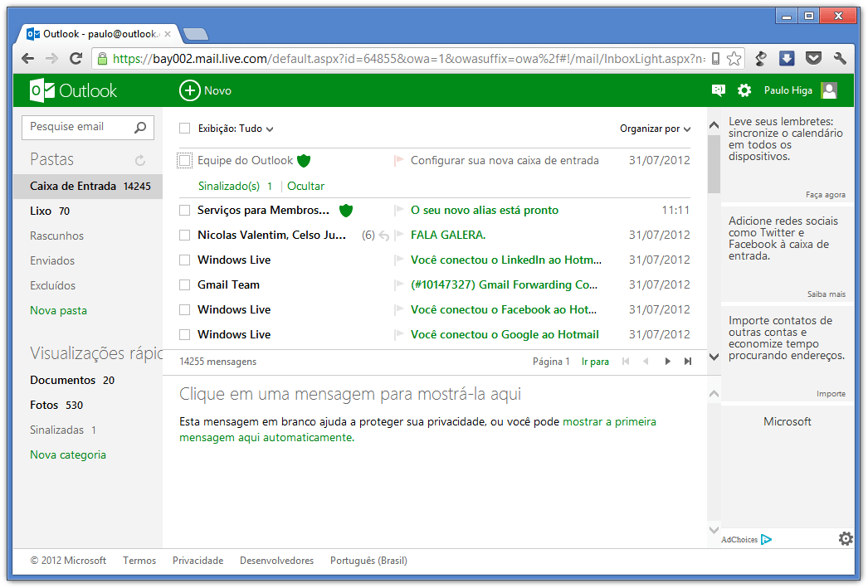Open the Exibição: Tudo dropdown
This screenshot has height=588, width=868.
click(236, 129)
